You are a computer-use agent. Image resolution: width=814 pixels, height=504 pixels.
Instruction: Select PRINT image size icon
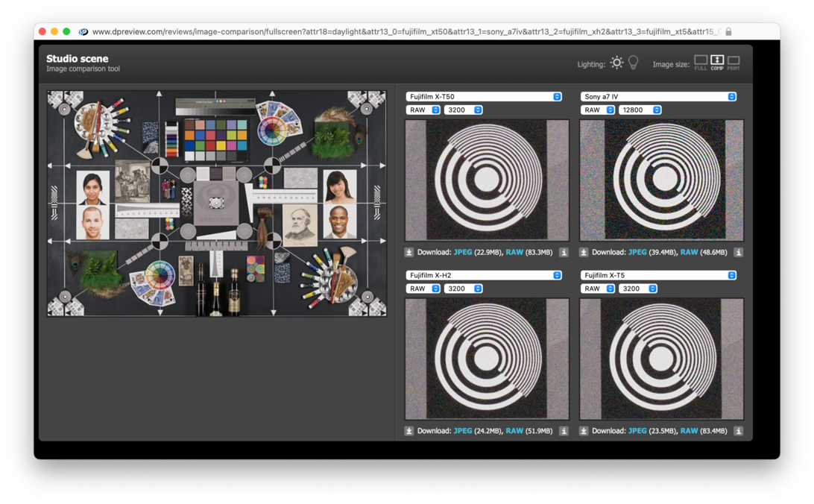click(x=733, y=63)
